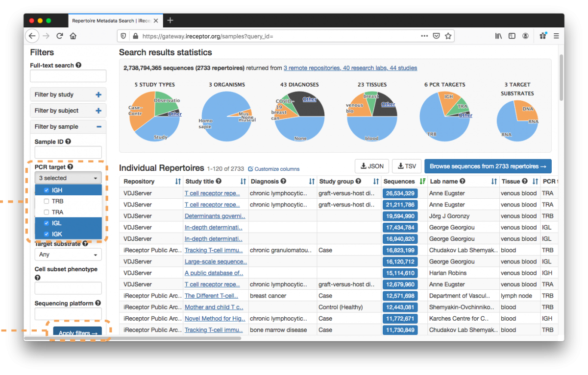Open the Target substrate 'Any' dropdown
This screenshot has height=375, width=588.
[68, 255]
